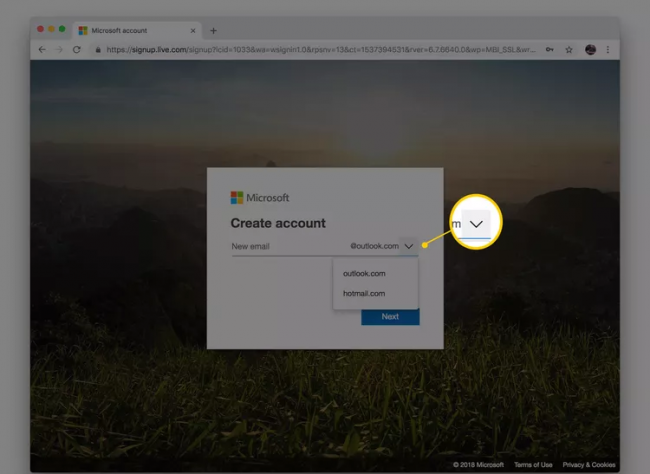Open the Chrome three-dot menu
This screenshot has width=650, height=474.
tap(608, 50)
